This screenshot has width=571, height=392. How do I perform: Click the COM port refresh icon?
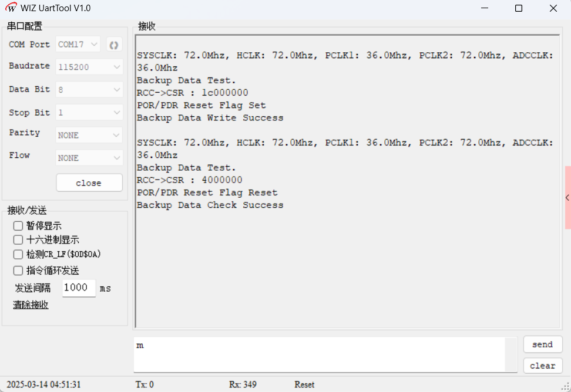(x=114, y=45)
